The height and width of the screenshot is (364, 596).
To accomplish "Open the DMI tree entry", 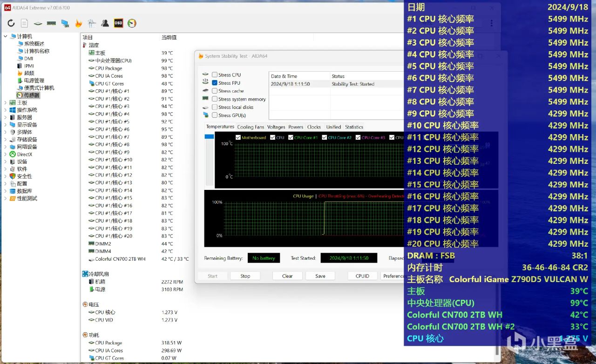I will (x=28, y=59).
